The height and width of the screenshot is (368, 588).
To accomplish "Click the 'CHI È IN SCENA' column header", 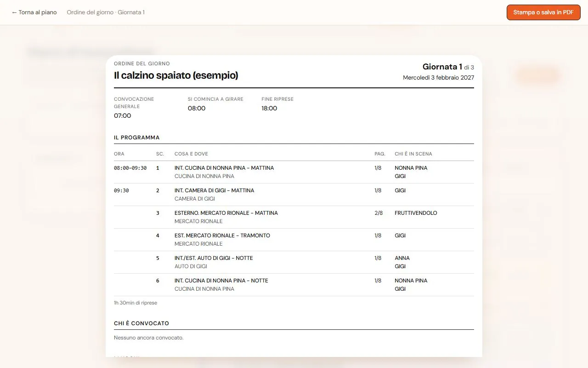I will [x=413, y=154].
